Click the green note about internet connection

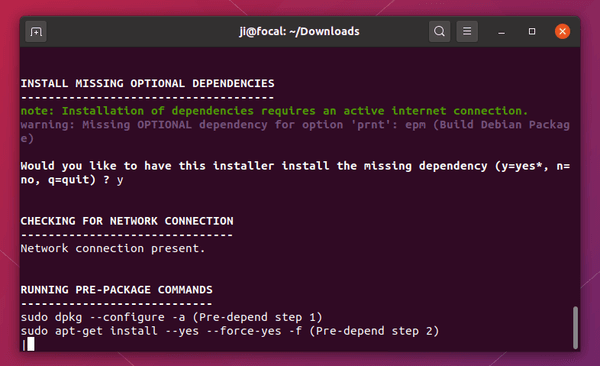274,111
